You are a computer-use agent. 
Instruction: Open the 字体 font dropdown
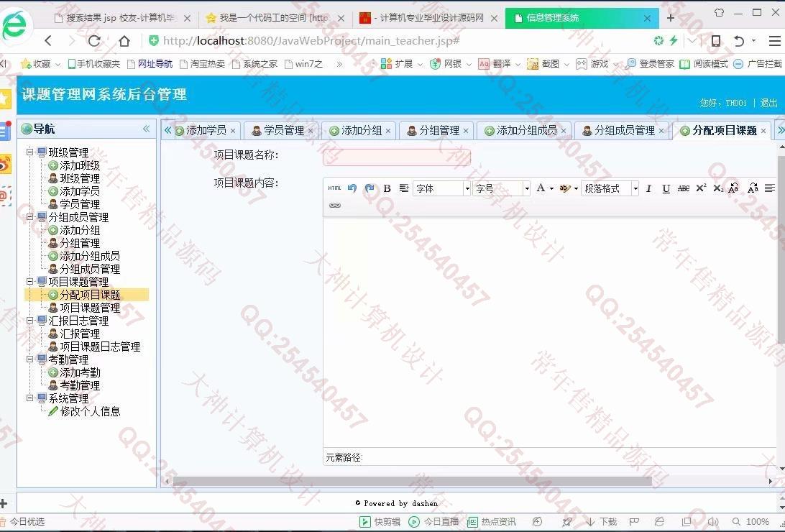click(467, 188)
